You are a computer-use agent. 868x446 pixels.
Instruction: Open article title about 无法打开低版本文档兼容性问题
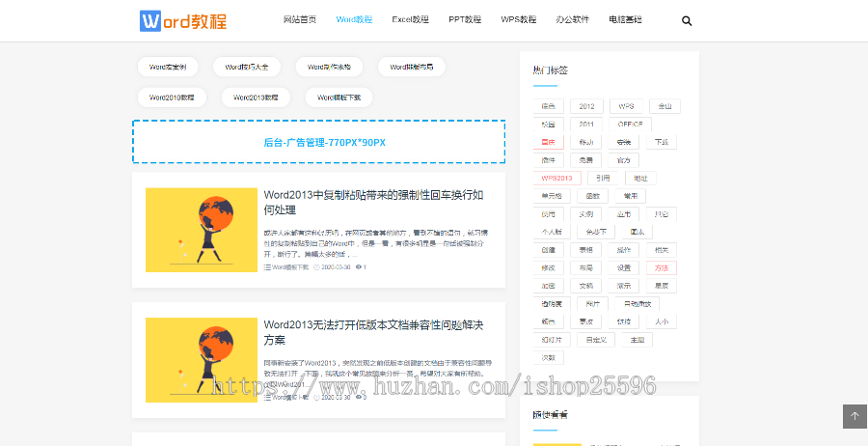[374, 332]
